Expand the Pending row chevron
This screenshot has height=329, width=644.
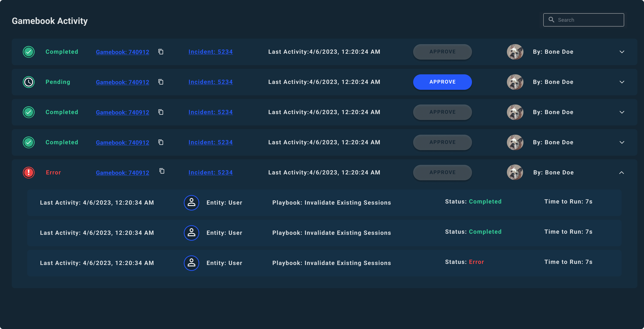622,82
